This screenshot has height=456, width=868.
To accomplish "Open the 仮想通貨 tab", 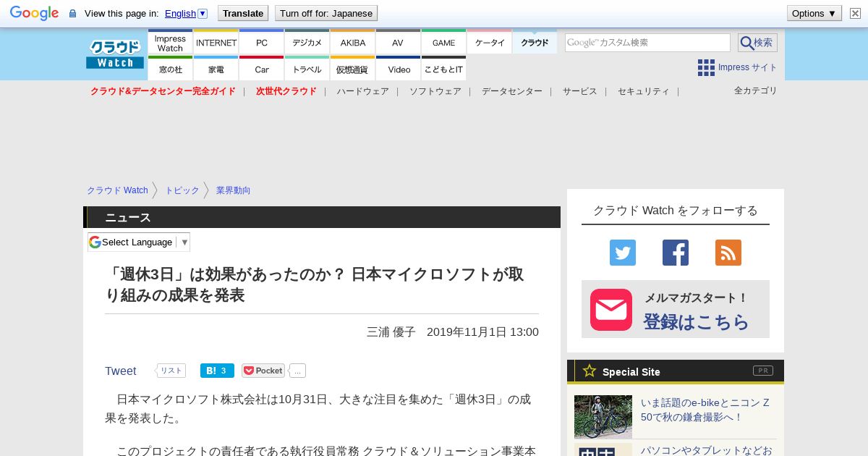I will point(353,69).
